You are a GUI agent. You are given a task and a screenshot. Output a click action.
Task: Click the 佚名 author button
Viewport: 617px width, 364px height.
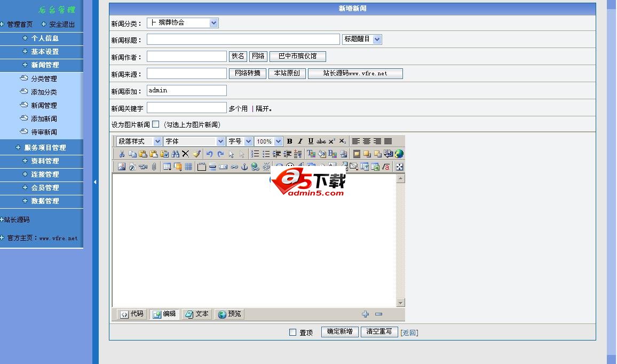(x=238, y=56)
